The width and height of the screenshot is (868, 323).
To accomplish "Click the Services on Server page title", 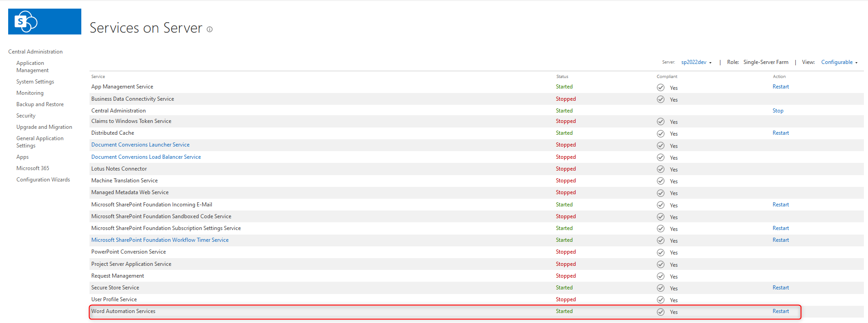I will click(146, 28).
